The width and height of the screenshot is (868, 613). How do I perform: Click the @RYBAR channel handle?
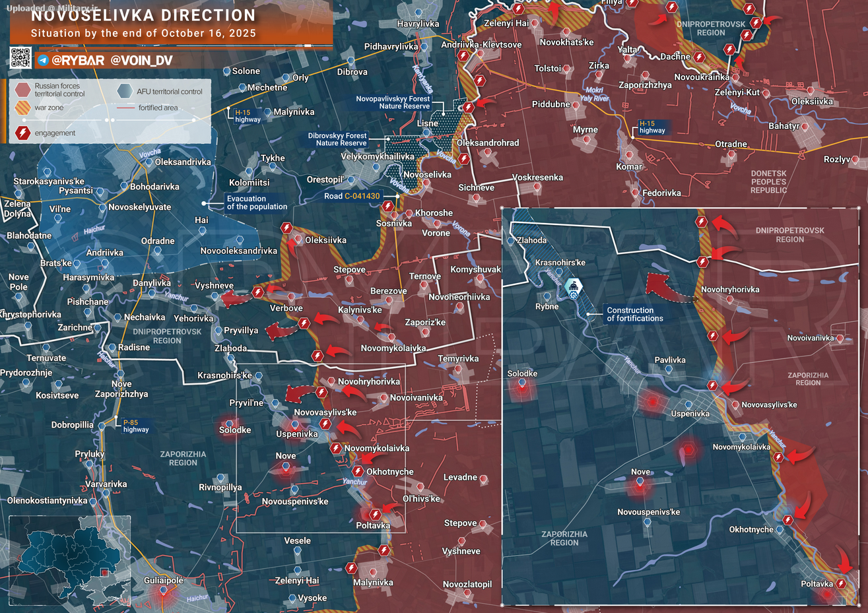[78, 61]
